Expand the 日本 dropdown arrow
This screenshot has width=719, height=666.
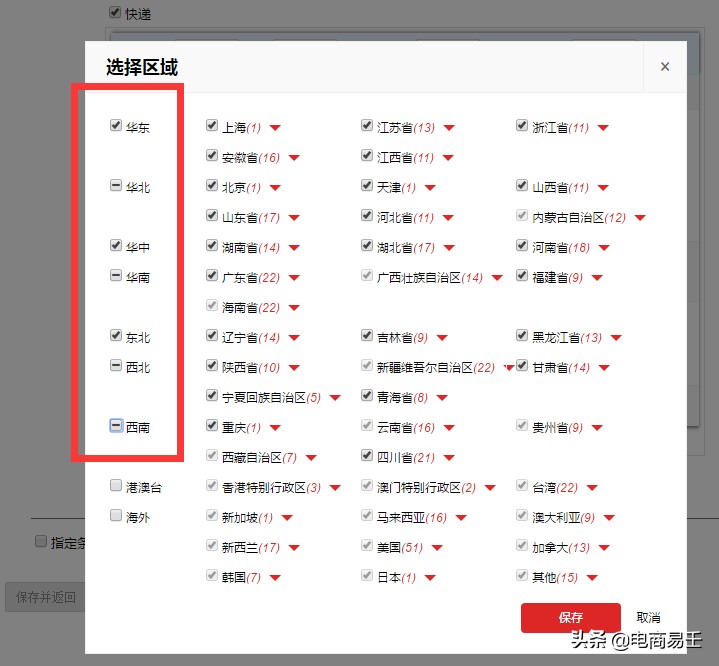(430, 578)
